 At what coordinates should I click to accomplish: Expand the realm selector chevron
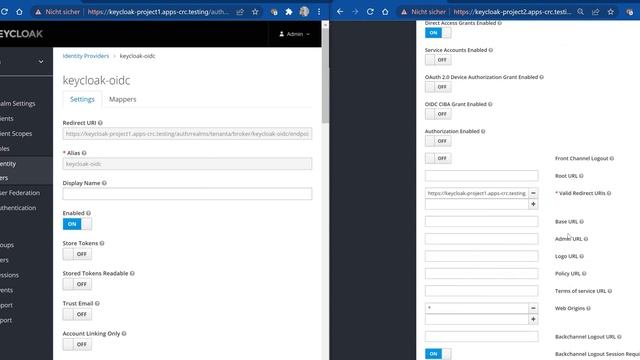(41, 62)
